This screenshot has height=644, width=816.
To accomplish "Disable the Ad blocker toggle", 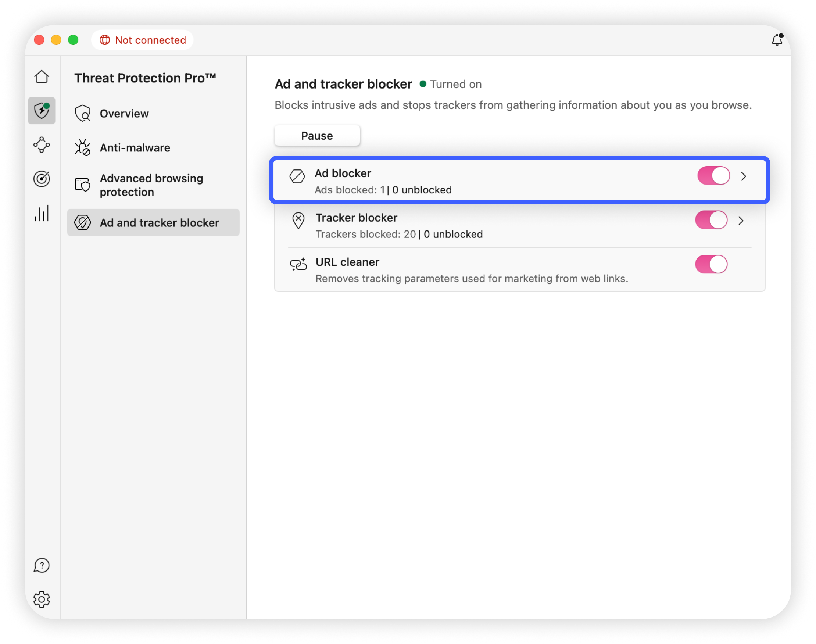I will (x=713, y=176).
